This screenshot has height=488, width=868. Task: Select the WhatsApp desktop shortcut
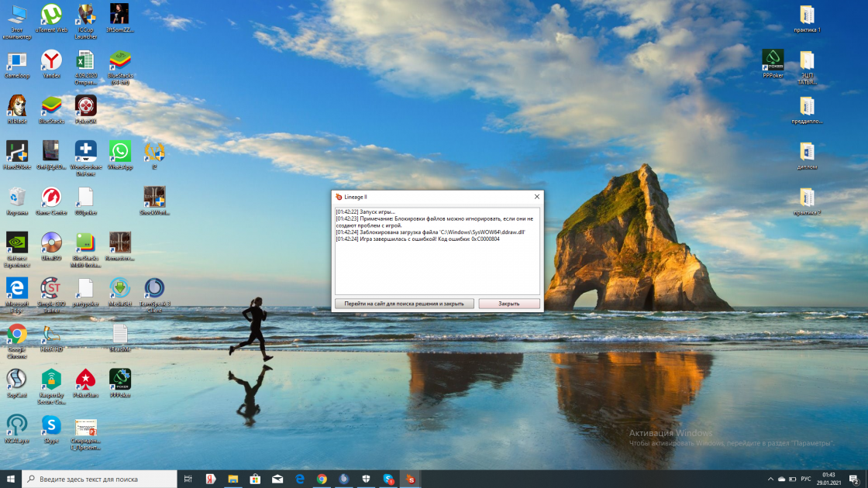[120, 151]
